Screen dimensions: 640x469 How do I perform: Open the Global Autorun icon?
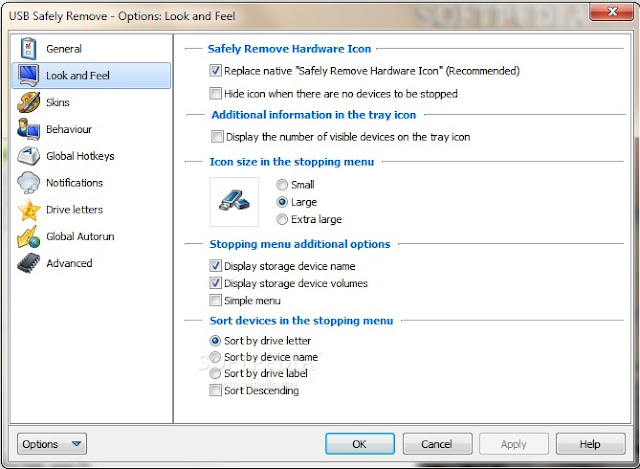[x=28, y=236]
